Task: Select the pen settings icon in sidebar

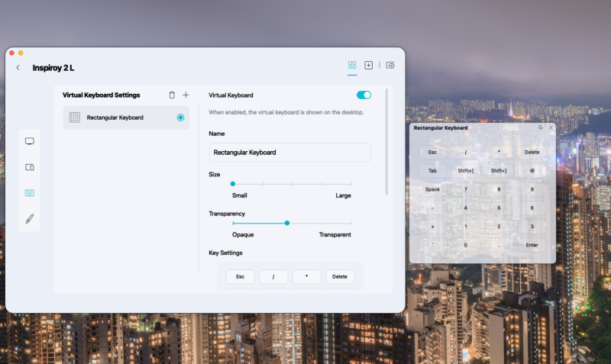Action: click(30, 219)
